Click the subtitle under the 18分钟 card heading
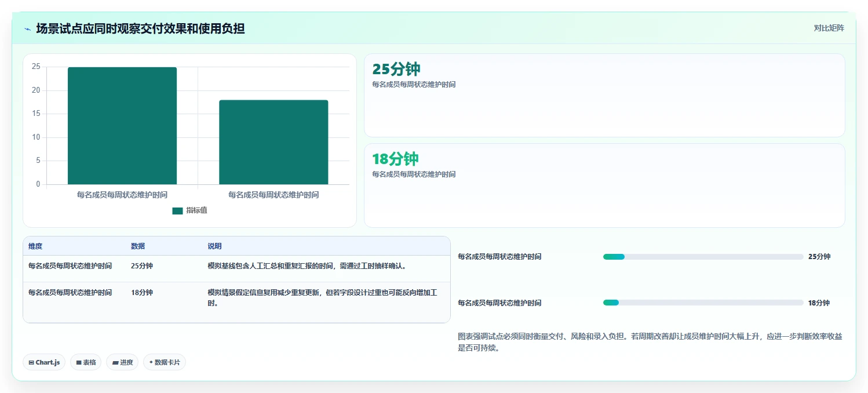 tap(414, 174)
